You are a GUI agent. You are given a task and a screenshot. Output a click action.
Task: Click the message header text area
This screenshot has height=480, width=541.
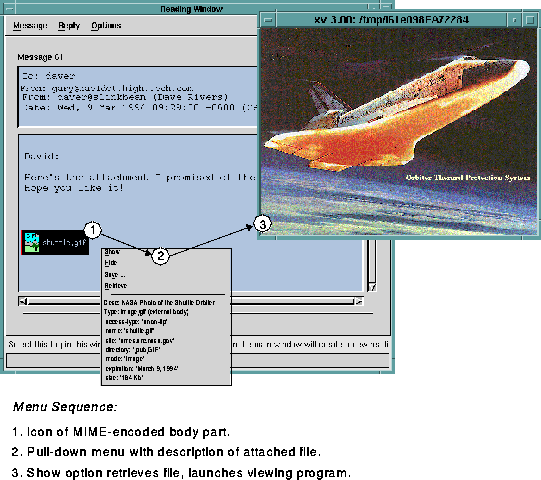click(138, 97)
